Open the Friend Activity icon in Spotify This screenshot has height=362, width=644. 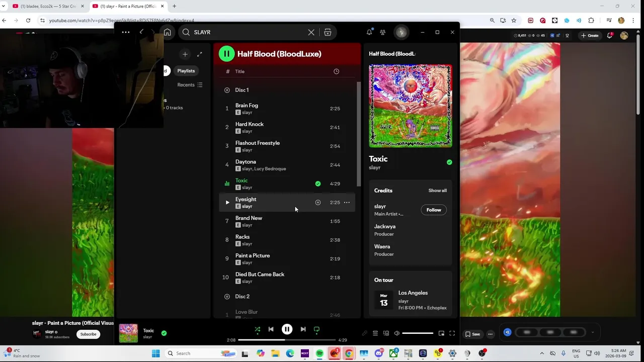(x=383, y=32)
